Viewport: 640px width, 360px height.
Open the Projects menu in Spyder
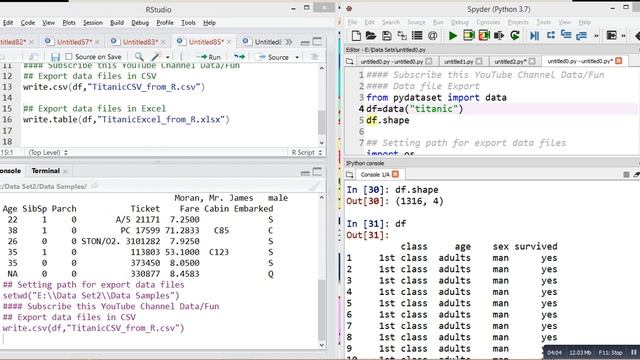coord(518,22)
